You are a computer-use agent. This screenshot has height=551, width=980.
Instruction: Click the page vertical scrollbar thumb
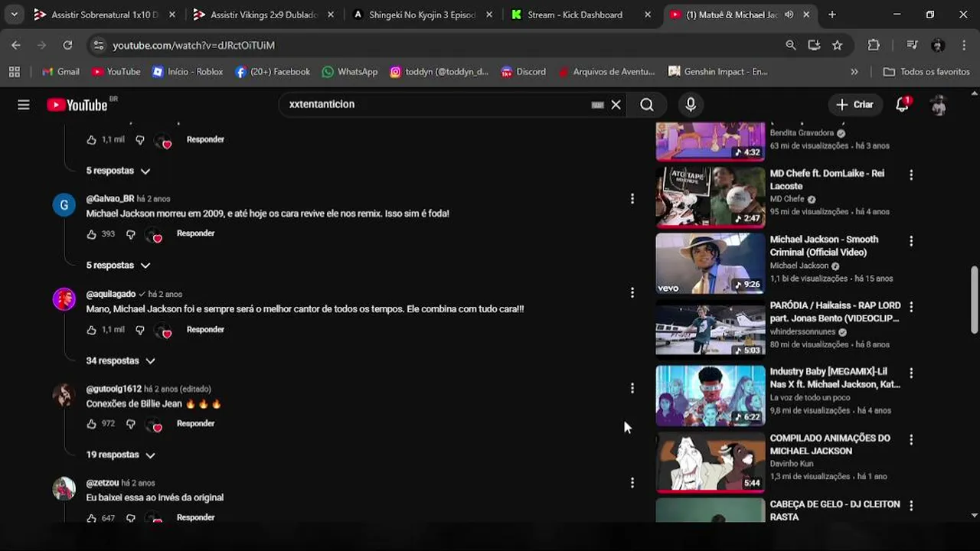click(974, 299)
